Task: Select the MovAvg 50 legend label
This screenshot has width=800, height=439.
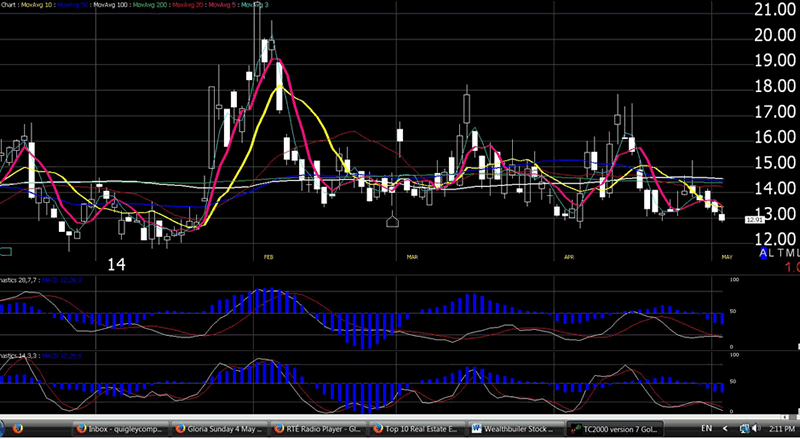Action: [75, 5]
